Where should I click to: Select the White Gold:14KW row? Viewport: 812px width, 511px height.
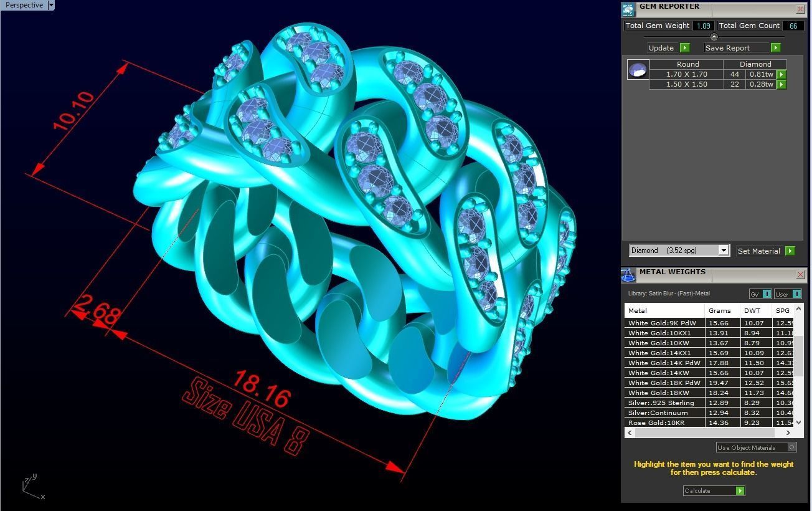709,373
